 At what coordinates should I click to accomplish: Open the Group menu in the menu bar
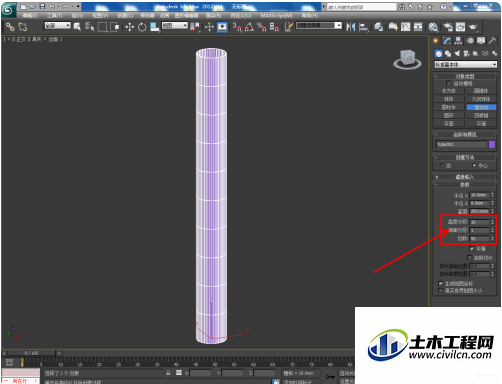click(x=77, y=16)
